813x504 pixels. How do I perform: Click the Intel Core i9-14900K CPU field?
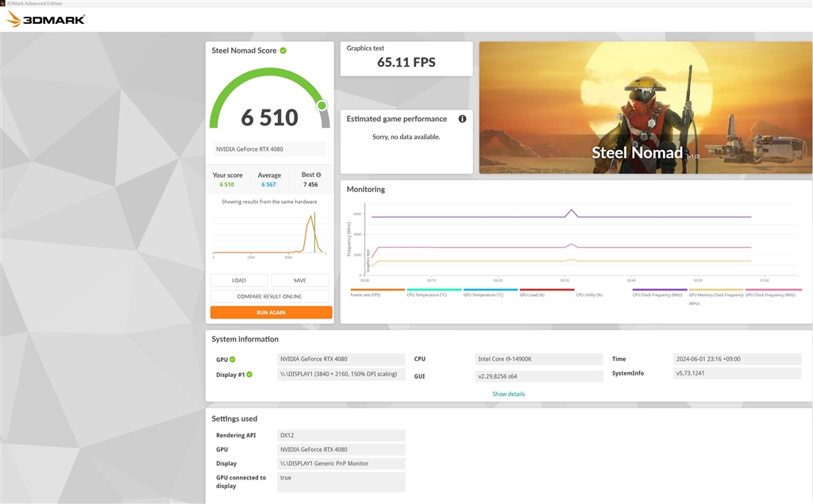[x=539, y=359]
